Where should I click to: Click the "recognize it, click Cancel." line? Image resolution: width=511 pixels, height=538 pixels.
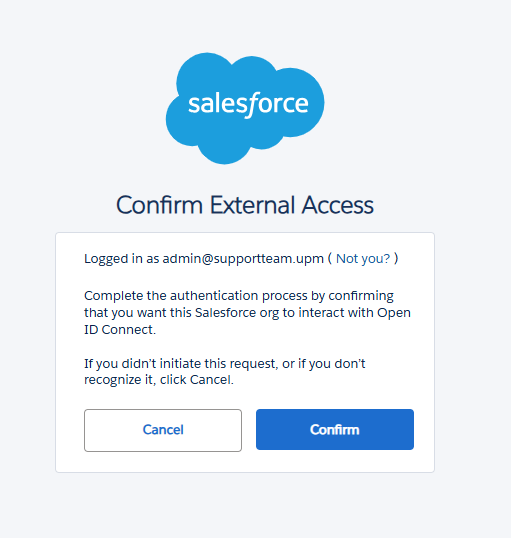159,380
